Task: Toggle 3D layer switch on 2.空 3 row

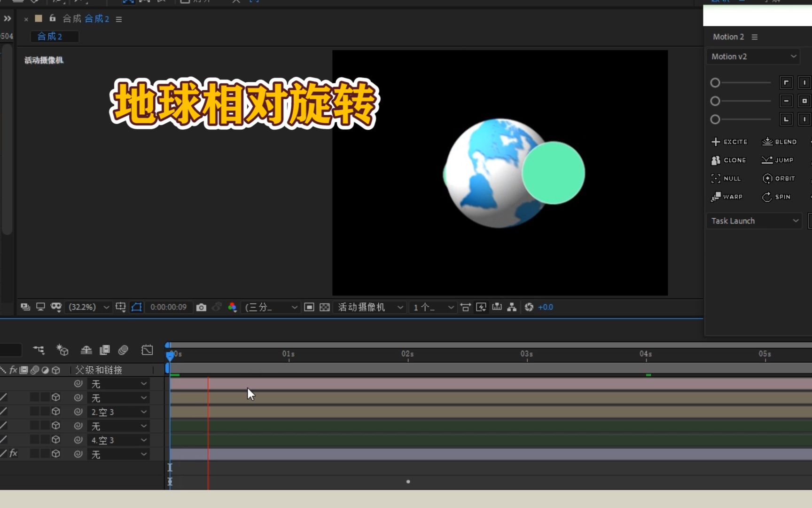Action: (56, 412)
